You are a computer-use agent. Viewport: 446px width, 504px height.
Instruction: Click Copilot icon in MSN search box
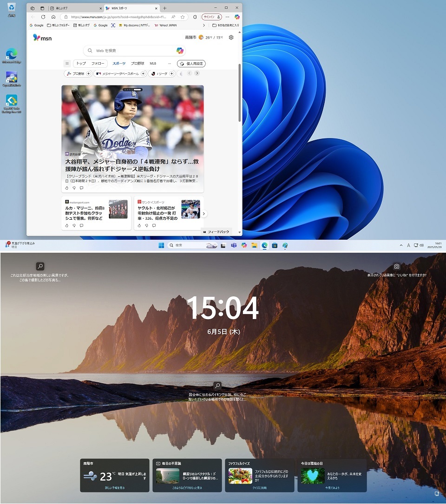coord(180,51)
